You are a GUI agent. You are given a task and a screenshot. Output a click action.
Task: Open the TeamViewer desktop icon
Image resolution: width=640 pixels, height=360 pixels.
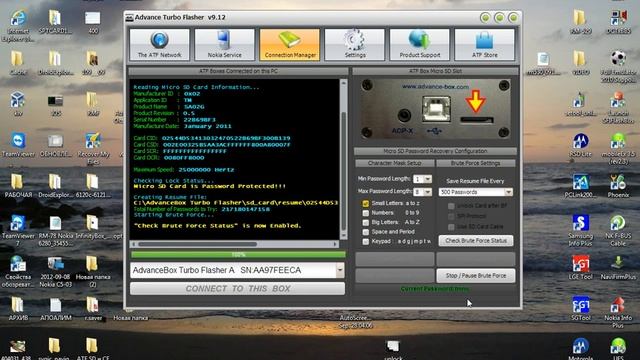pyautogui.click(x=18, y=145)
